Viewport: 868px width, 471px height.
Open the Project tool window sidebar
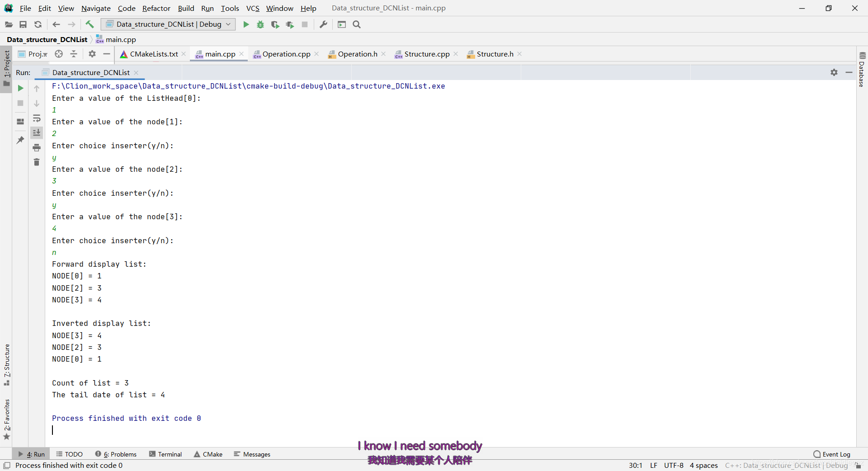tap(6, 69)
